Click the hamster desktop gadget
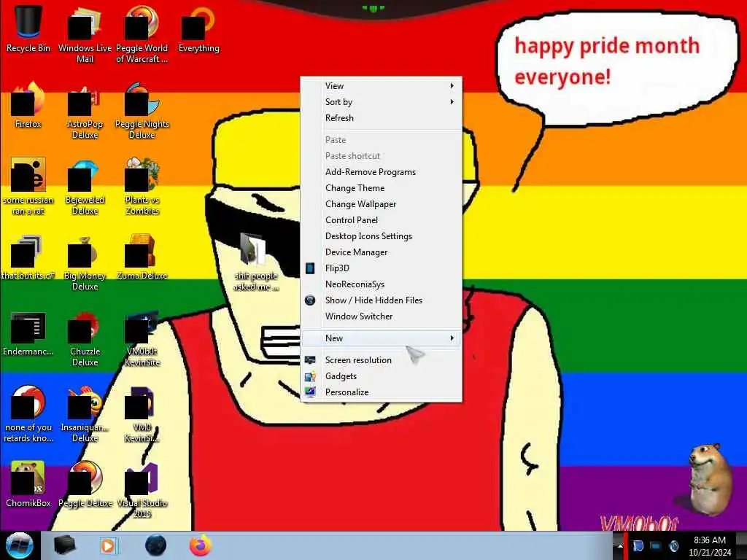Screen dimensions: 747x560 709,479
